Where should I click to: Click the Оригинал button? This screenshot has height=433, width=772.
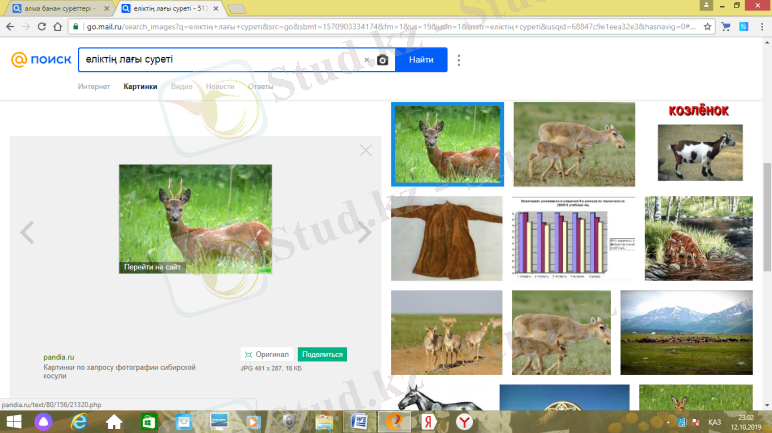267,354
